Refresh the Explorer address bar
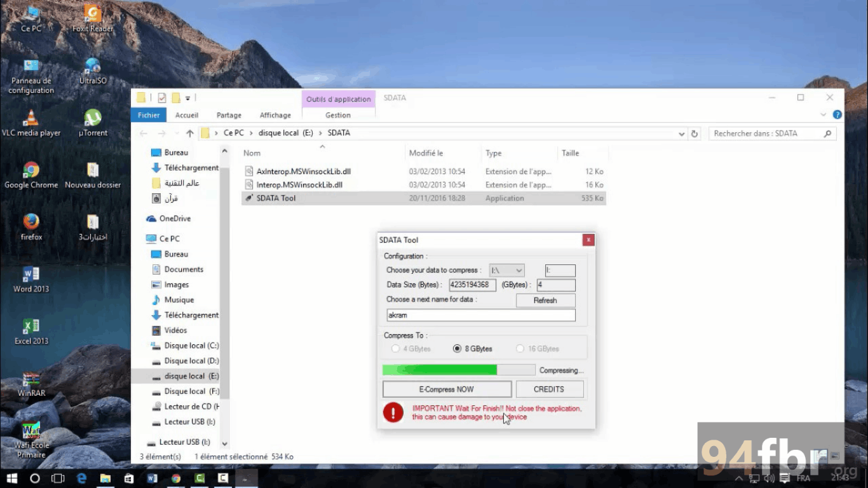 coord(695,133)
